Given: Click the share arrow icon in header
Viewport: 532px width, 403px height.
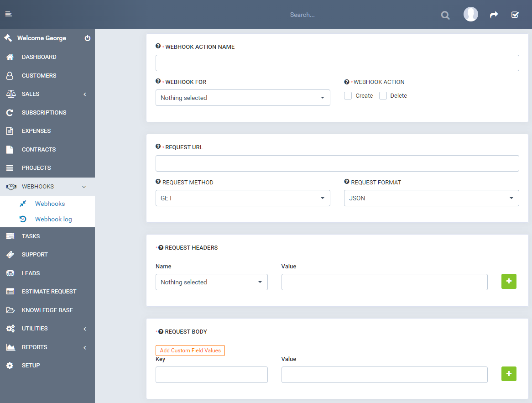Looking at the screenshot, I should 494,15.
